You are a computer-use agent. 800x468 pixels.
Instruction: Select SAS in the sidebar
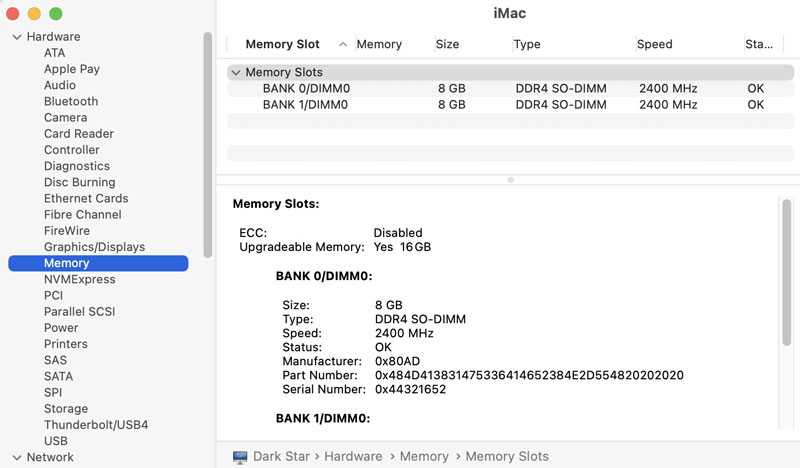(55, 360)
